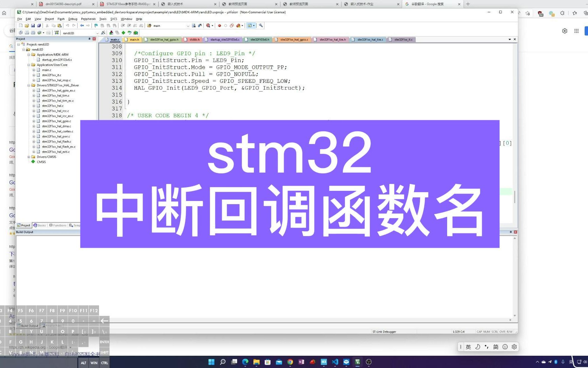The height and width of the screenshot is (368, 588).
Task: Click the Build target icon
Action: [27, 33]
